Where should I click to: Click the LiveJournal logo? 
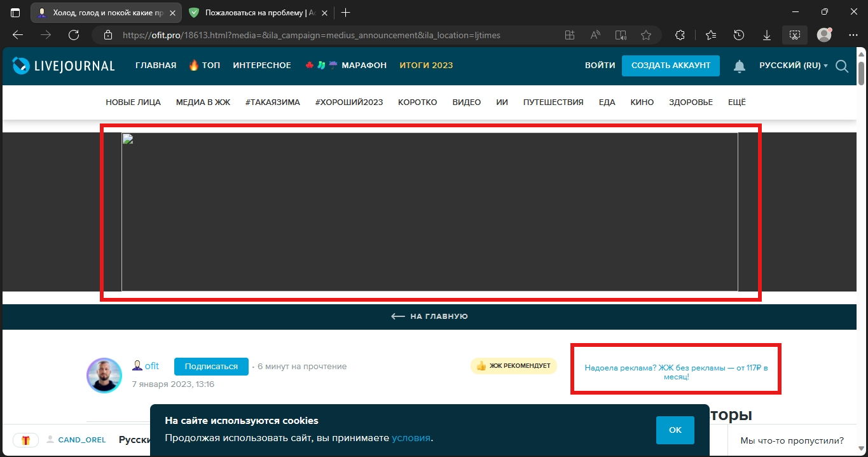pyautogui.click(x=64, y=66)
